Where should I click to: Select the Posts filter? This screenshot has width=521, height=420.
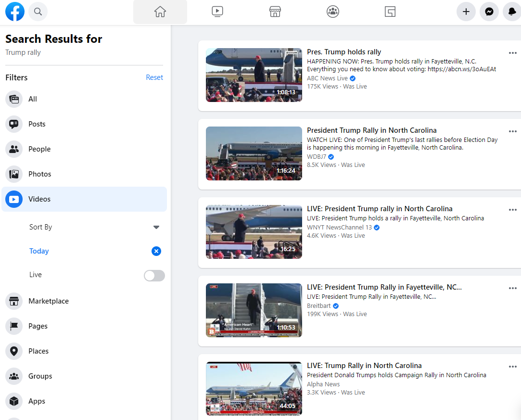[84, 124]
